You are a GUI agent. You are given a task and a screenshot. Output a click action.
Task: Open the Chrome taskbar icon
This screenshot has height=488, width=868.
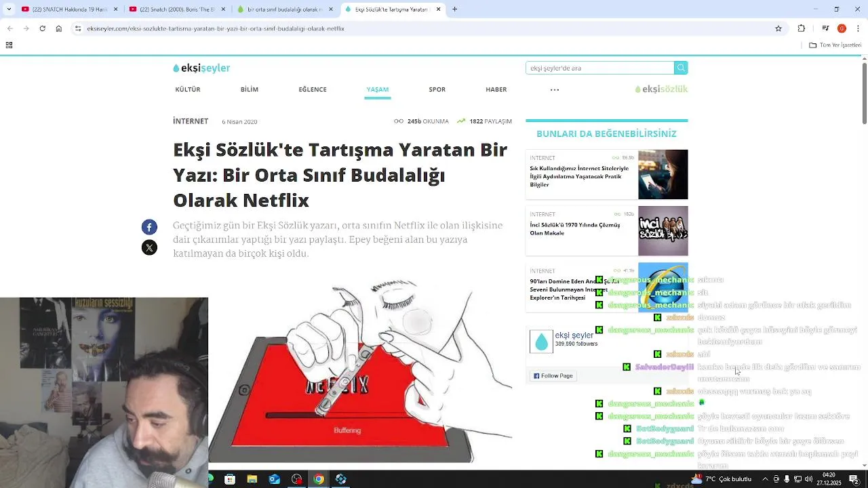click(319, 479)
